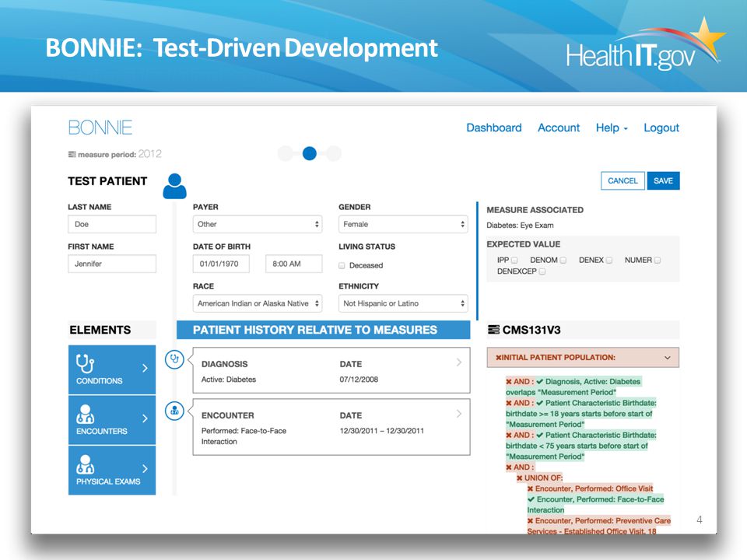
Task: Click the stethoscope timeline icon beside Diagnosis
Action: [174, 359]
